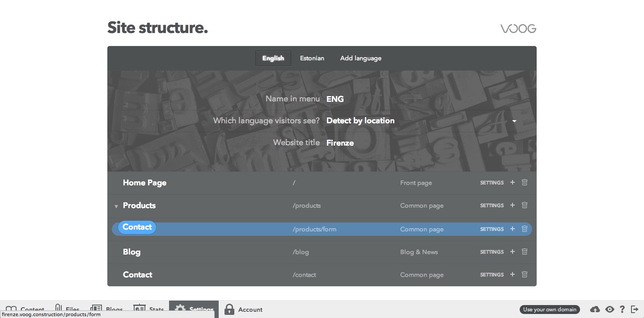The image size is (644, 318).
Task: Click Use your own domain button
Action: click(550, 310)
